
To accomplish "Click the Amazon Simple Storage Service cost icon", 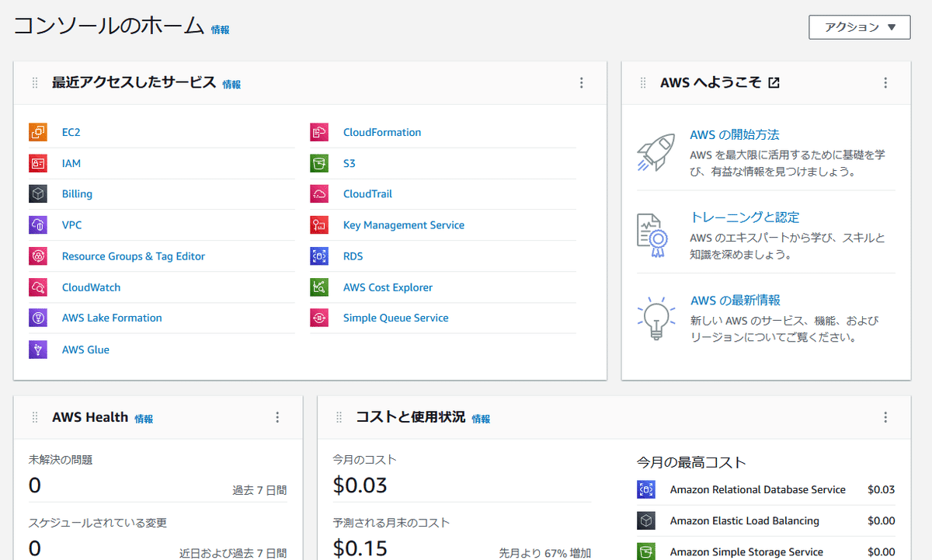I will [646, 551].
